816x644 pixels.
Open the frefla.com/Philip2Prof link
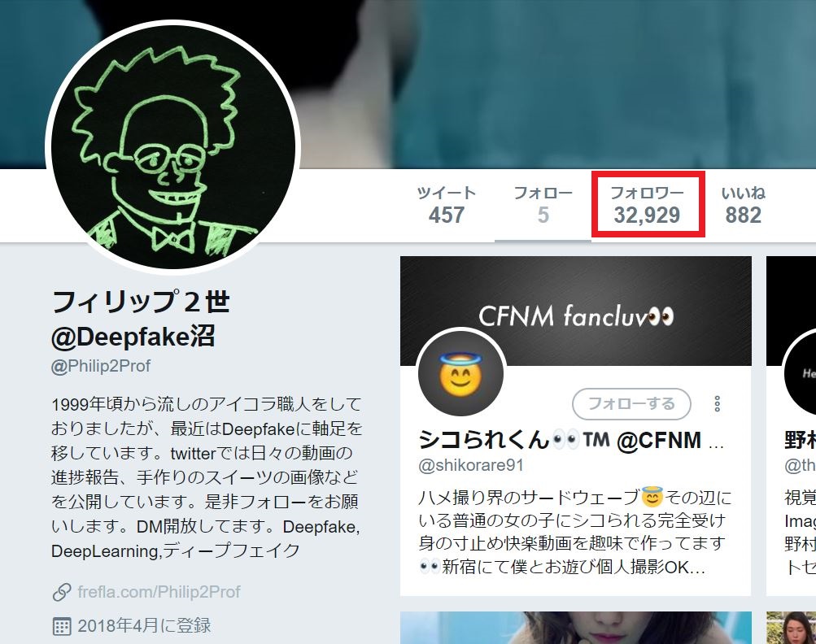point(159,591)
